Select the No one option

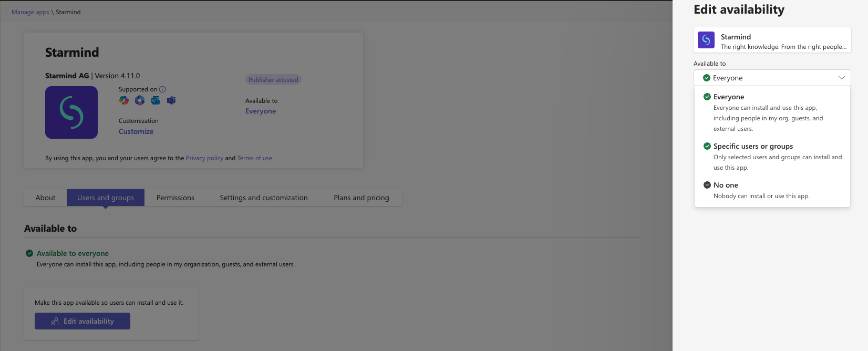click(x=772, y=190)
